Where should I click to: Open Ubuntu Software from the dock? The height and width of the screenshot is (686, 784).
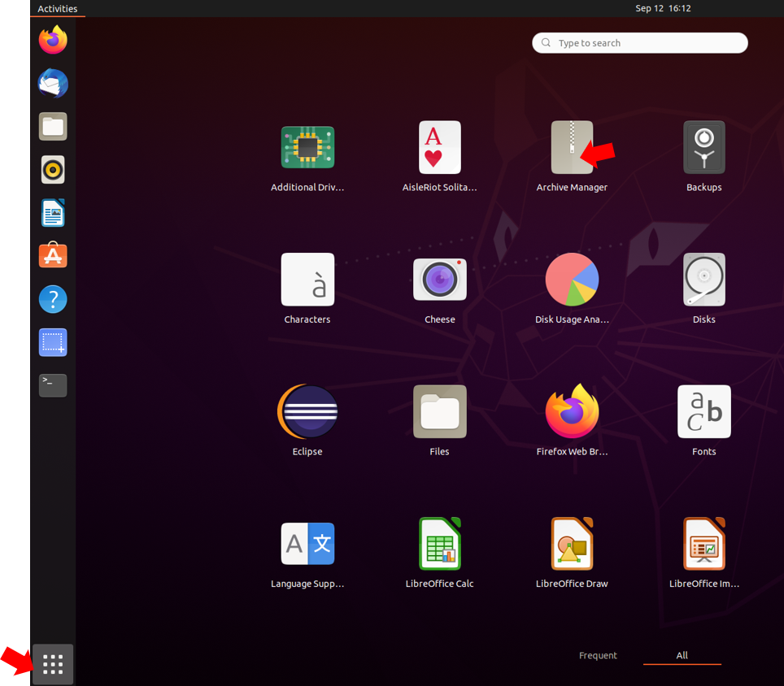click(x=53, y=255)
